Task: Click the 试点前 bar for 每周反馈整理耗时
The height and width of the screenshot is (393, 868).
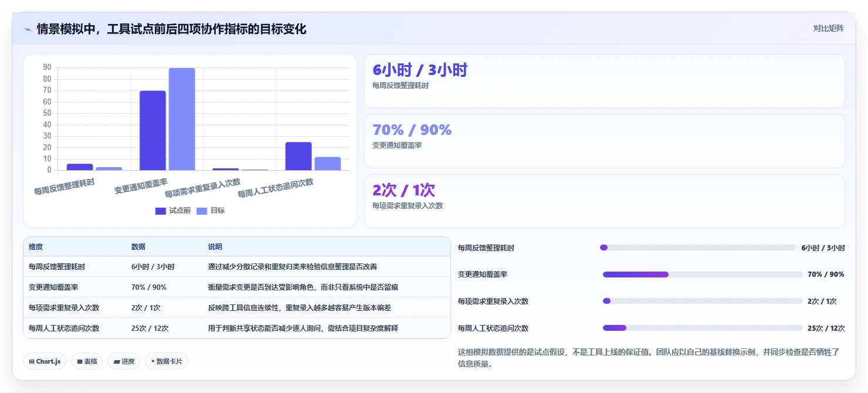Action: [x=80, y=167]
